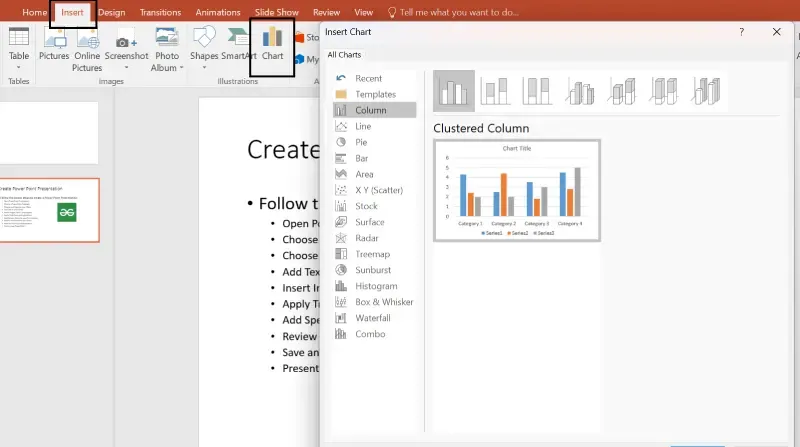Select the Box & Whisker chart category
This screenshot has width=800, height=447.
374,302
